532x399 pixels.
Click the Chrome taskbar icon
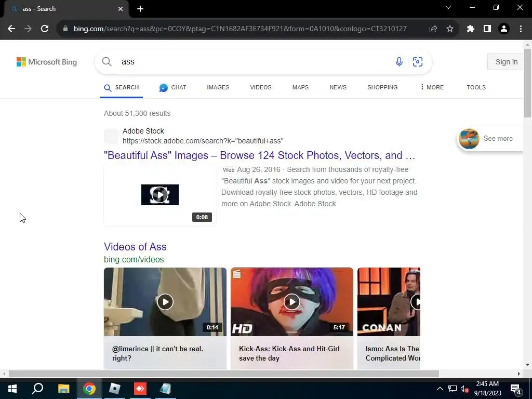coord(89,389)
